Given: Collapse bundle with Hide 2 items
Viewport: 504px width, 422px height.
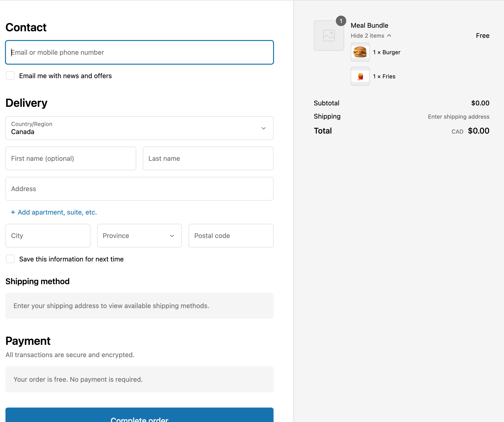Looking at the screenshot, I should (x=371, y=36).
